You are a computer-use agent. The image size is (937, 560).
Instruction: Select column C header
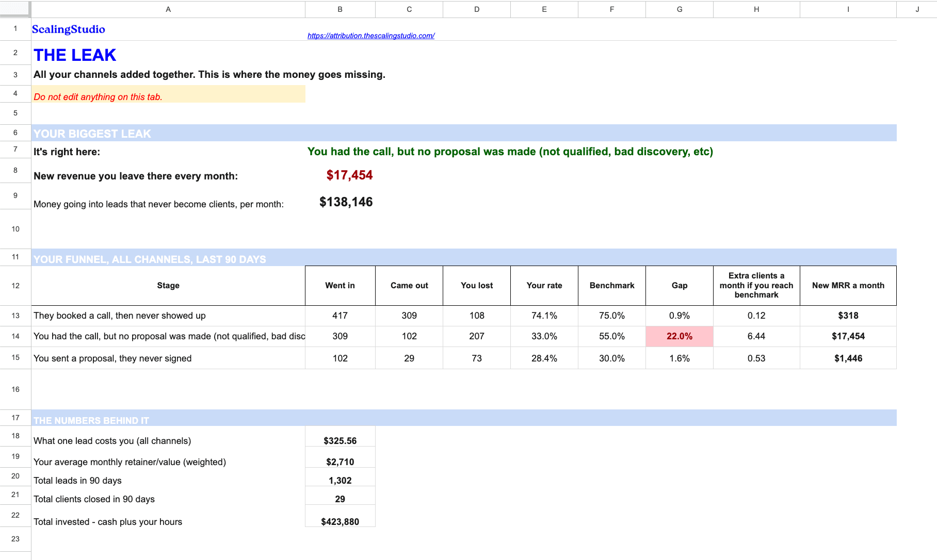pos(409,9)
